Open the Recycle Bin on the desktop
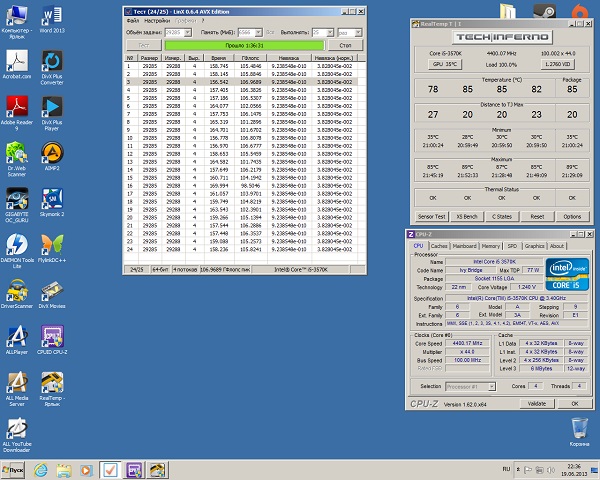The width and height of the screenshot is (600, 480). tap(578, 427)
